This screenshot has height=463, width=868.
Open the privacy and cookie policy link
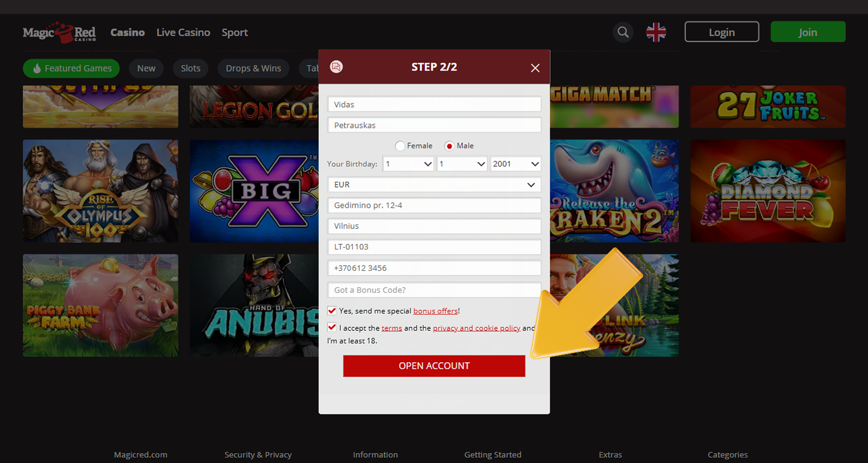(x=476, y=328)
